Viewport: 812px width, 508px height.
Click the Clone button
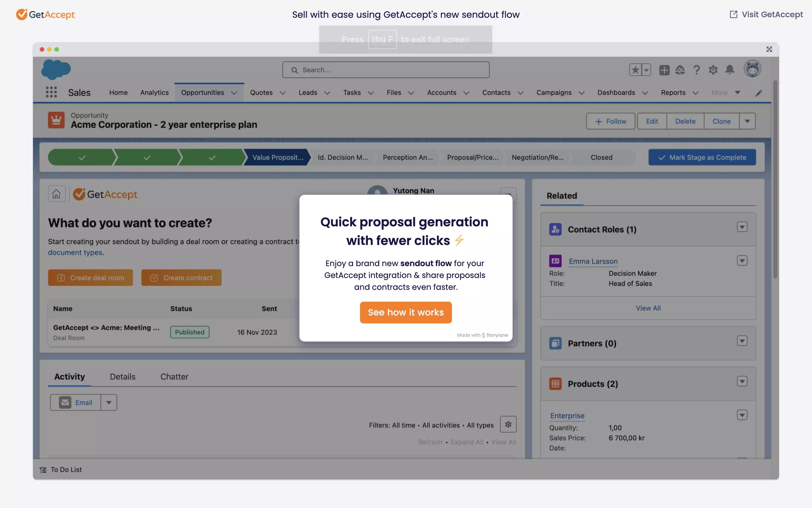click(x=721, y=121)
